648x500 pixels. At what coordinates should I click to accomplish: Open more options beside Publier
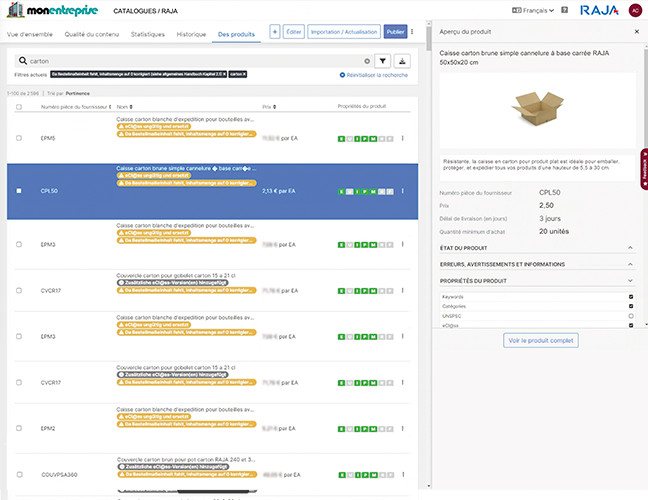click(x=412, y=31)
